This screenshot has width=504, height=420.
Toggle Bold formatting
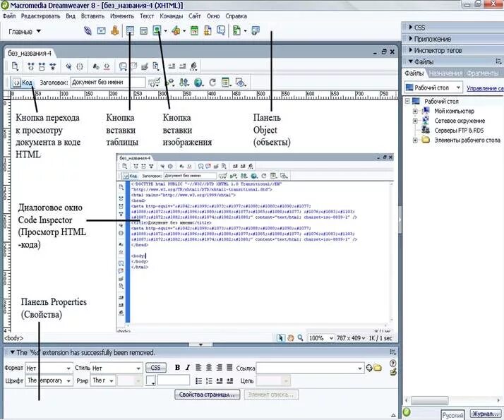click(177, 368)
